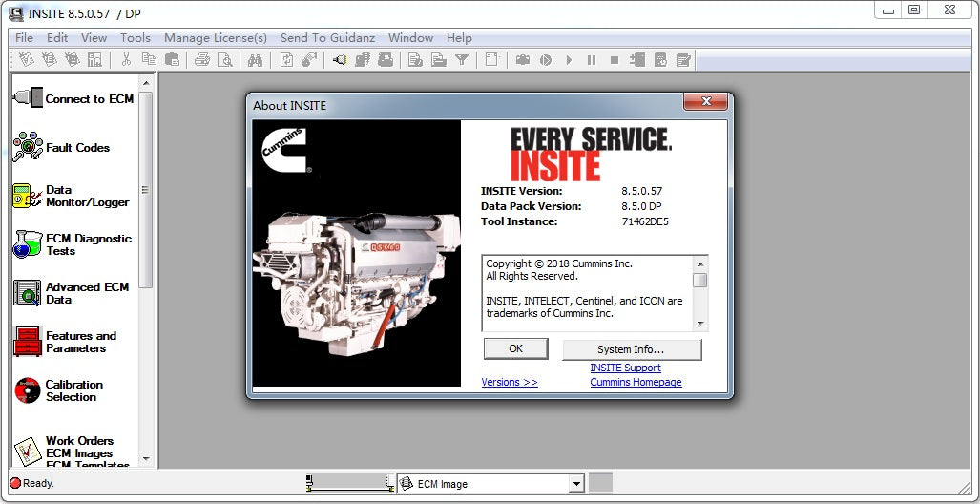
Task: Click the blank document toolbar icon
Action: tap(492, 60)
